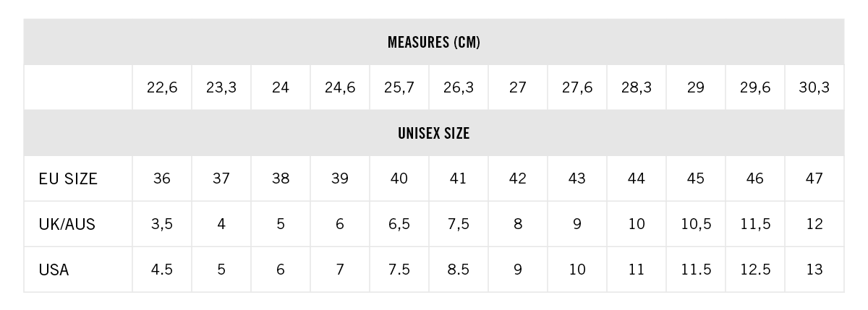This screenshot has height=310, width=868.
Task: Select USA size 4.5 cell
Action: (x=162, y=270)
